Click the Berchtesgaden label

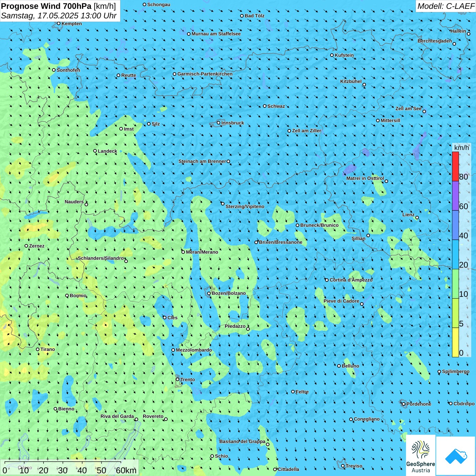[x=435, y=41]
